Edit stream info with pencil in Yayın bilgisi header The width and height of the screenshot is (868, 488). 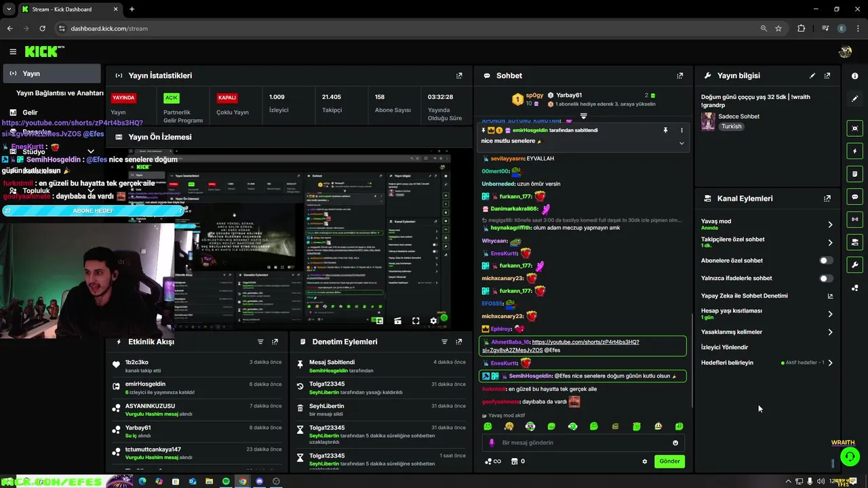[812, 76]
